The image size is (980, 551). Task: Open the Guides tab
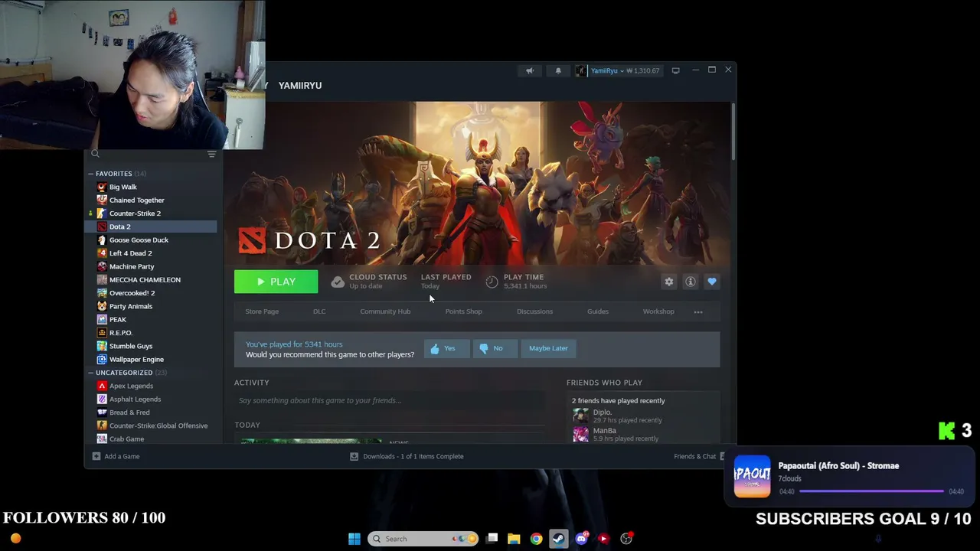click(x=598, y=311)
